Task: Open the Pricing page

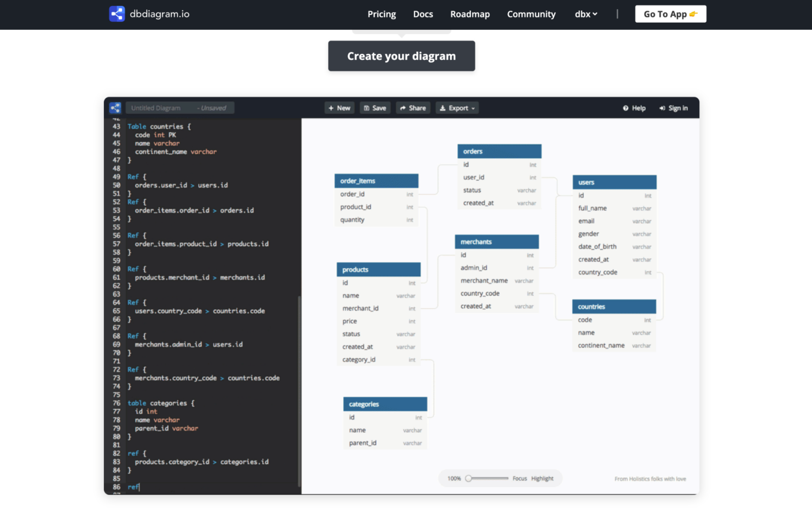Action: click(x=382, y=14)
